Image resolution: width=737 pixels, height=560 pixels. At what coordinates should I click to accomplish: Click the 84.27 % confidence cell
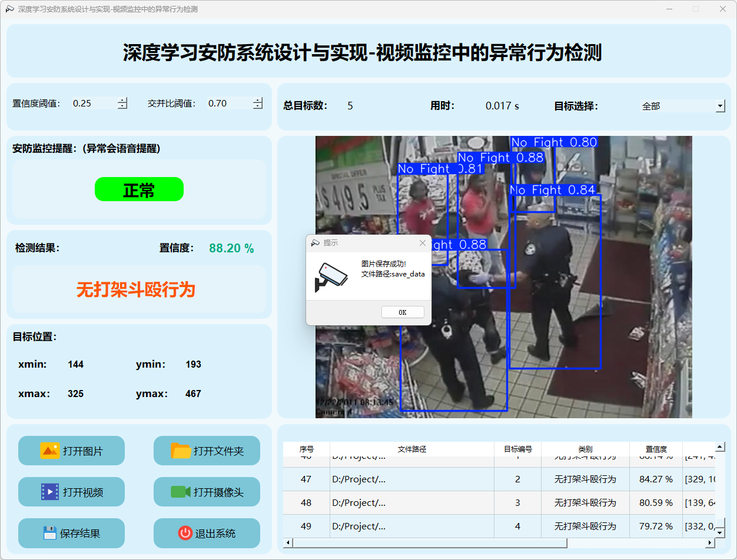(656, 479)
